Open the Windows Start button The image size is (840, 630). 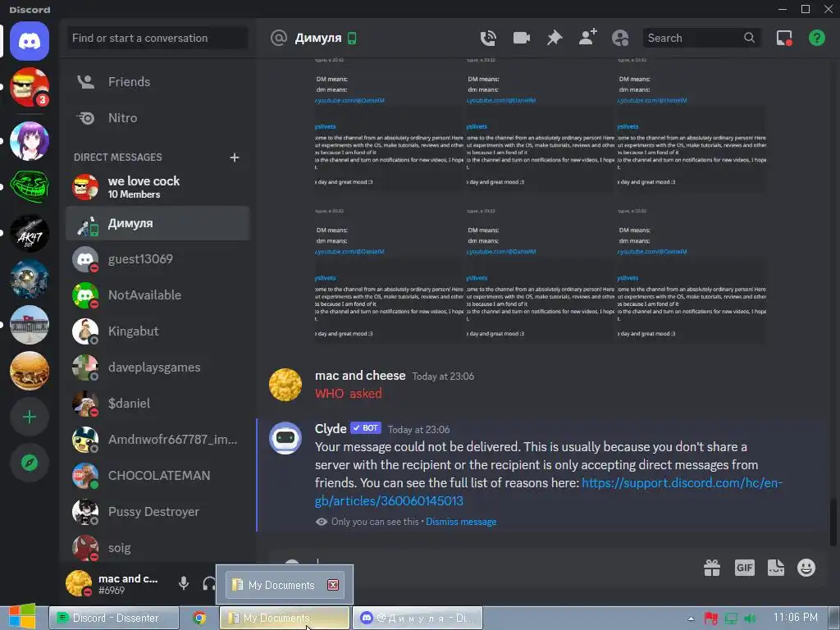(x=21, y=617)
